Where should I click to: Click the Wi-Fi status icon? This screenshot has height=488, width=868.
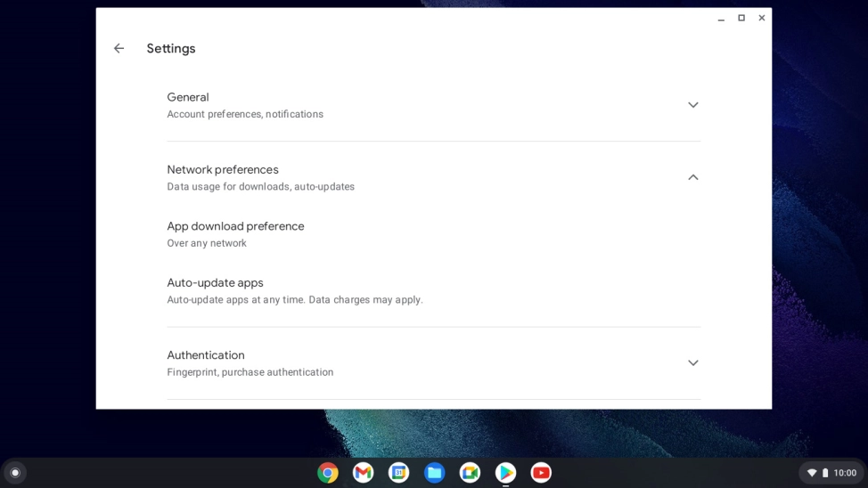(812, 473)
